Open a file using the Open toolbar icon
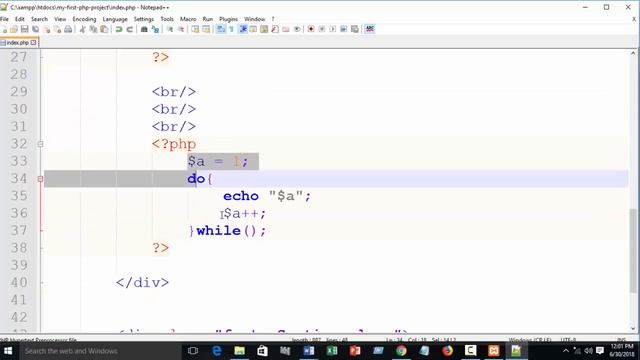This screenshot has width=640, height=360. [x=13, y=29]
